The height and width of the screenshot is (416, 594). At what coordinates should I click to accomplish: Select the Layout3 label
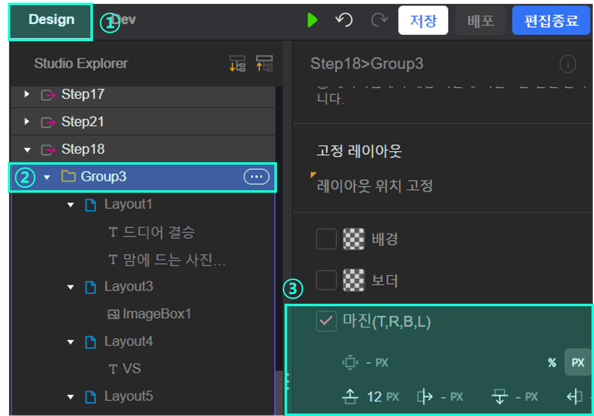click(129, 286)
